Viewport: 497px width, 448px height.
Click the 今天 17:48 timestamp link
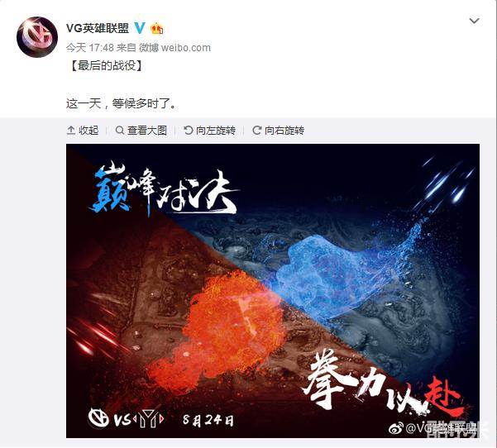pos(89,48)
